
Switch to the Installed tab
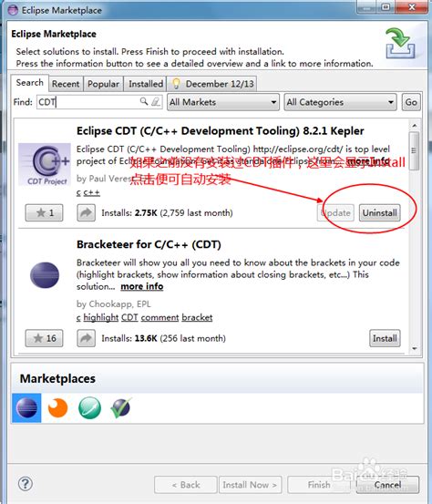pyautogui.click(x=146, y=84)
